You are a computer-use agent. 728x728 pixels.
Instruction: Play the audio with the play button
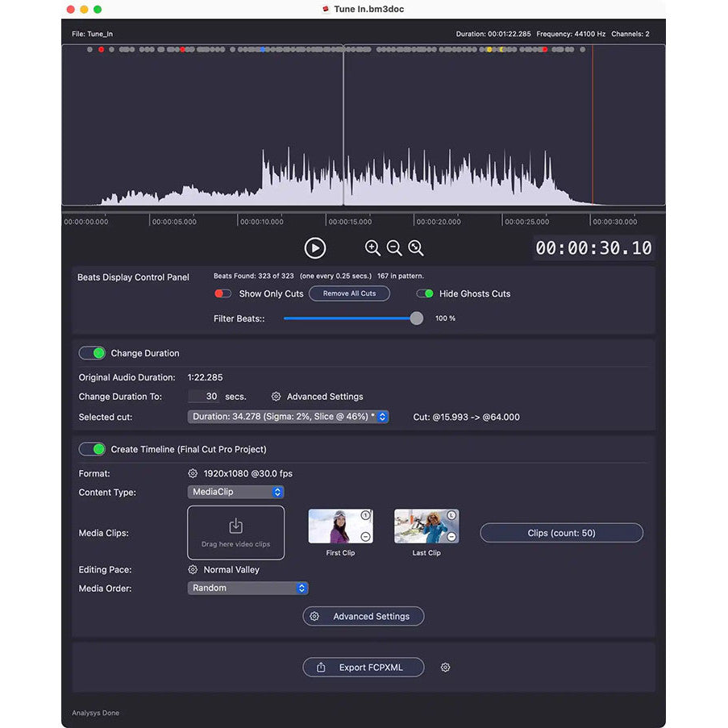(x=314, y=248)
